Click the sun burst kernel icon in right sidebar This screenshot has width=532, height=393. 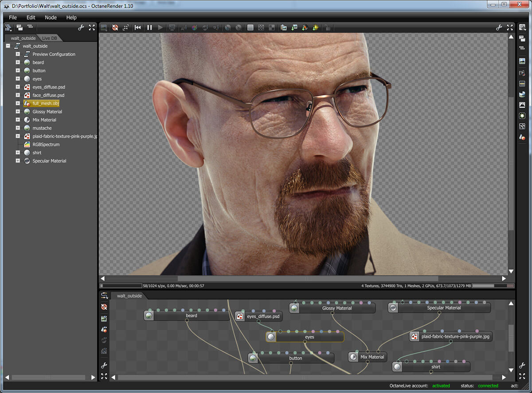coord(522,116)
